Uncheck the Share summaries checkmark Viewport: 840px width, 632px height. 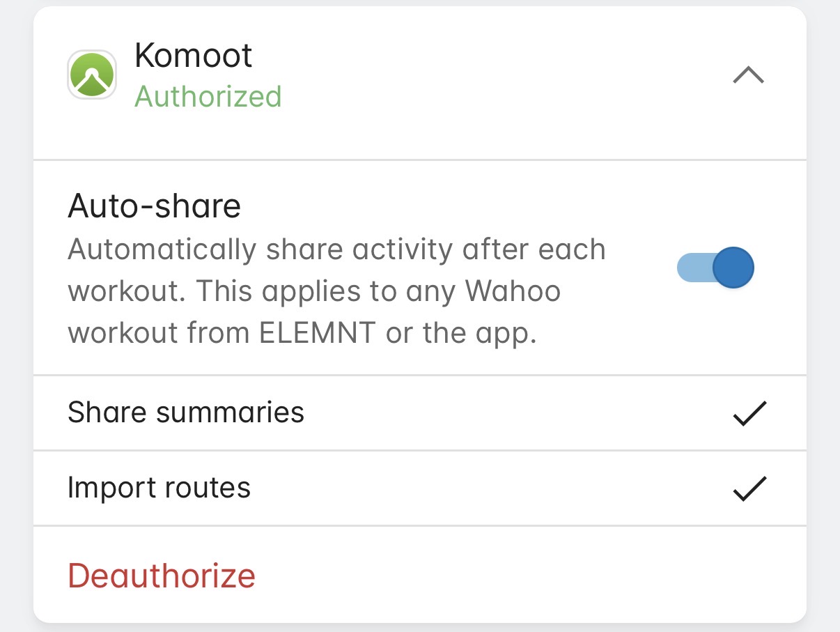(749, 413)
